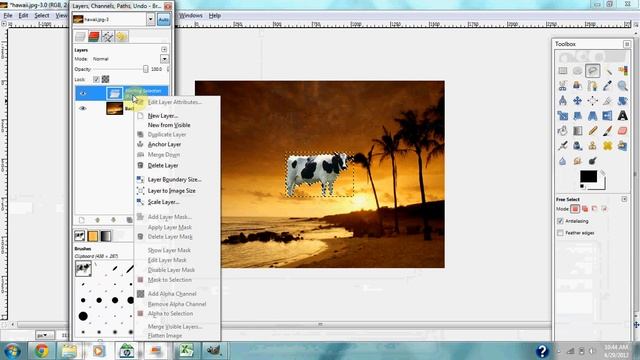
Task: Switch to the Channels tab
Action: click(x=94, y=37)
